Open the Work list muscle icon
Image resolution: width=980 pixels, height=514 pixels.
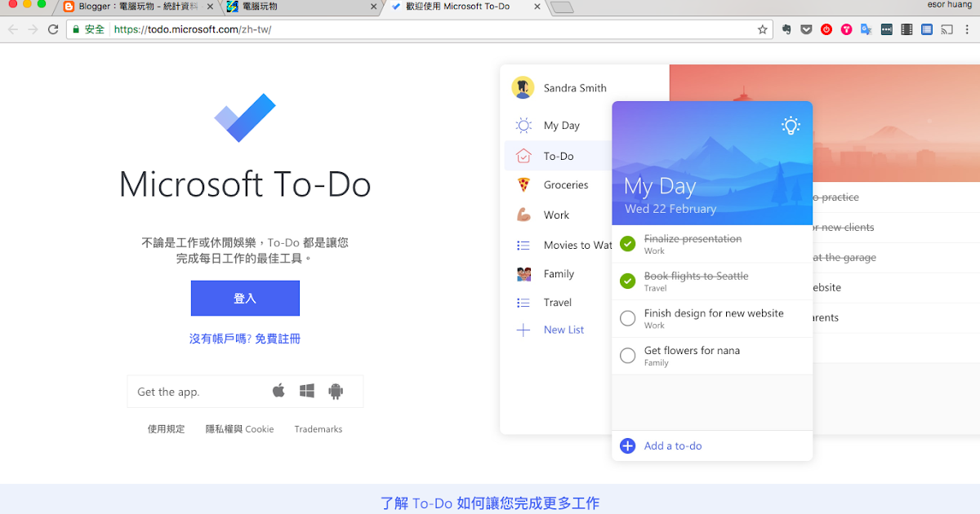[x=523, y=215]
